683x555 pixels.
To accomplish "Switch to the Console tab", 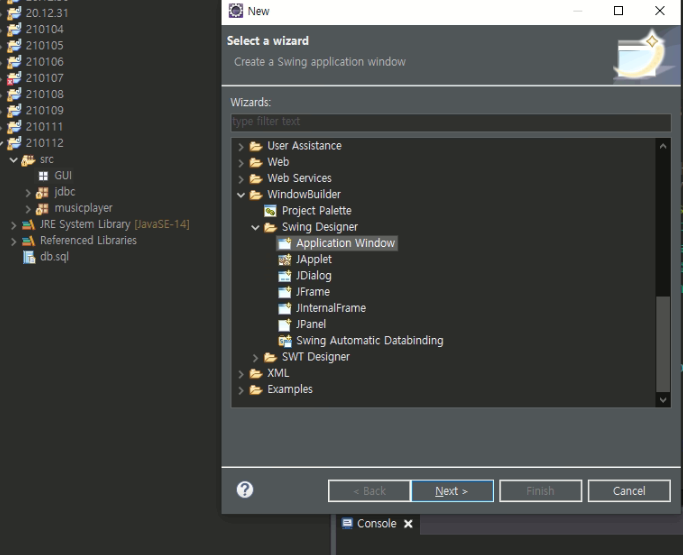I will click(376, 523).
